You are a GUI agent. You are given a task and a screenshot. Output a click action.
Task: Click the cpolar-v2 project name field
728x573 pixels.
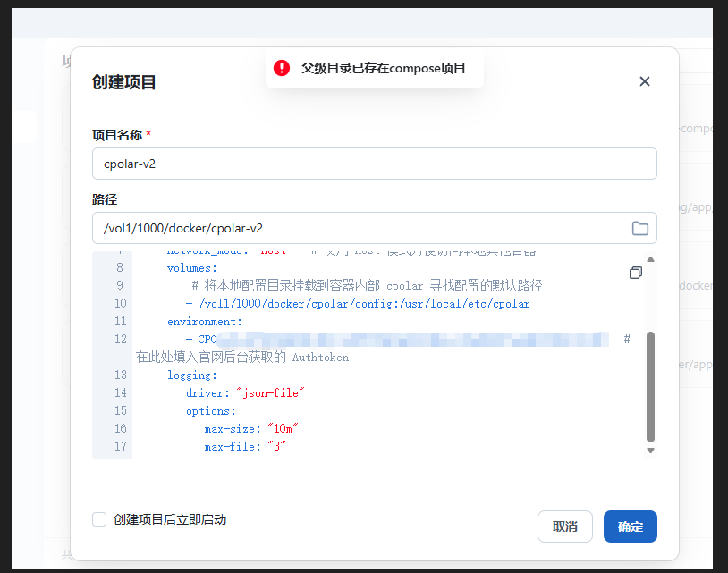(x=375, y=164)
